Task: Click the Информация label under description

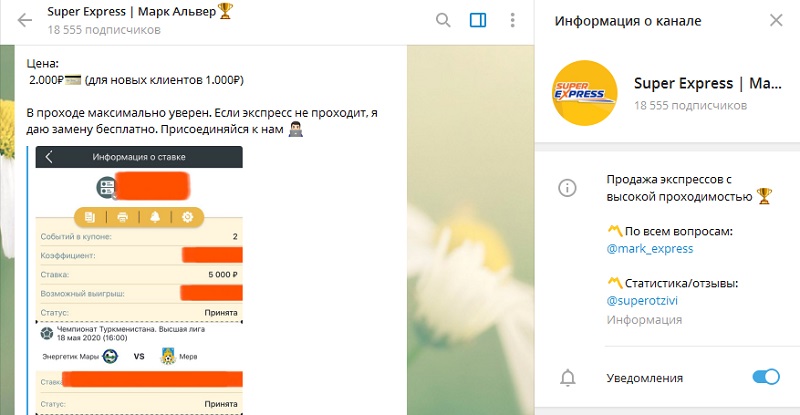Action: tap(644, 320)
